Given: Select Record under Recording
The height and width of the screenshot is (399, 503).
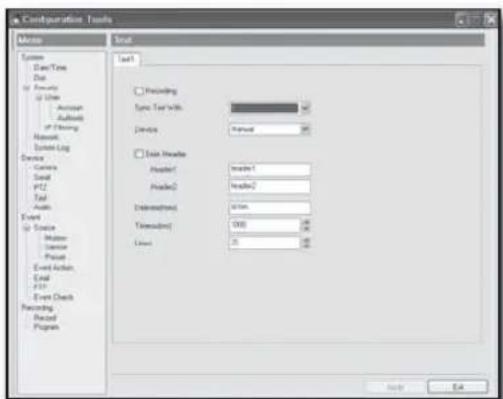Looking at the screenshot, I should click(x=45, y=317).
